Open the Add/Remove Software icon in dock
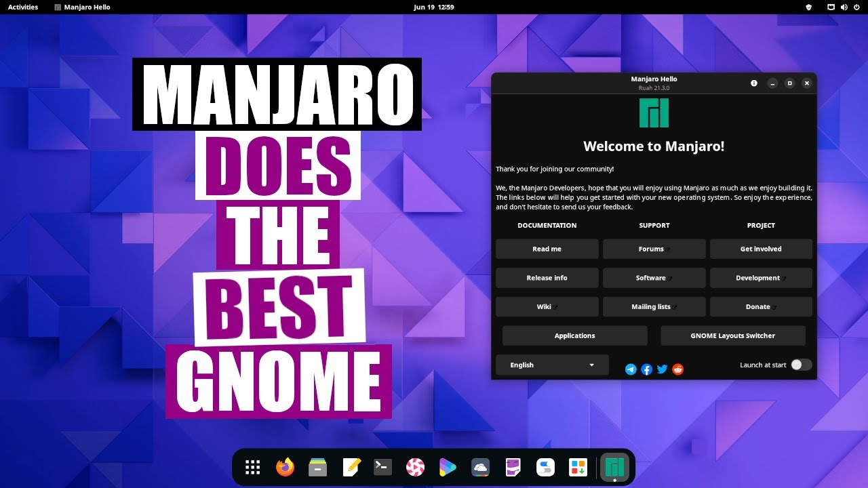Screen dimensions: 868x488 click(578, 467)
